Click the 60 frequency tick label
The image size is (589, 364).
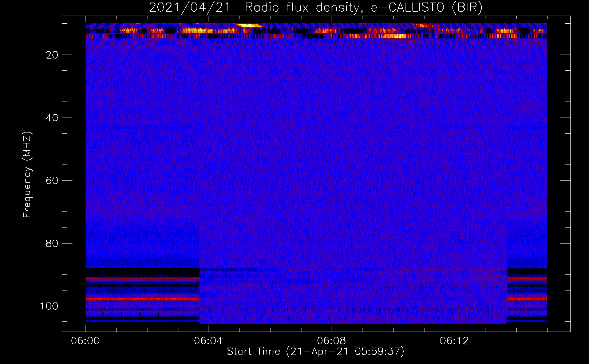pyautogui.click(x=52, y=181)
